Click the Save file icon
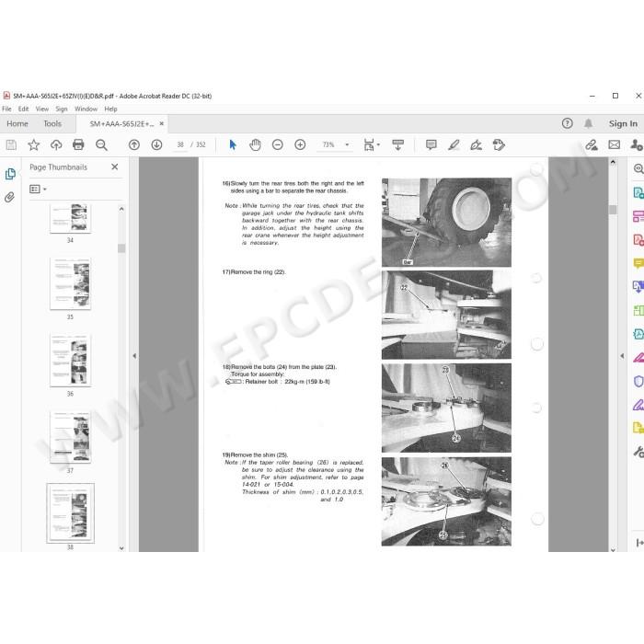This screenshot has width=644, height=644. click(11, 145)
